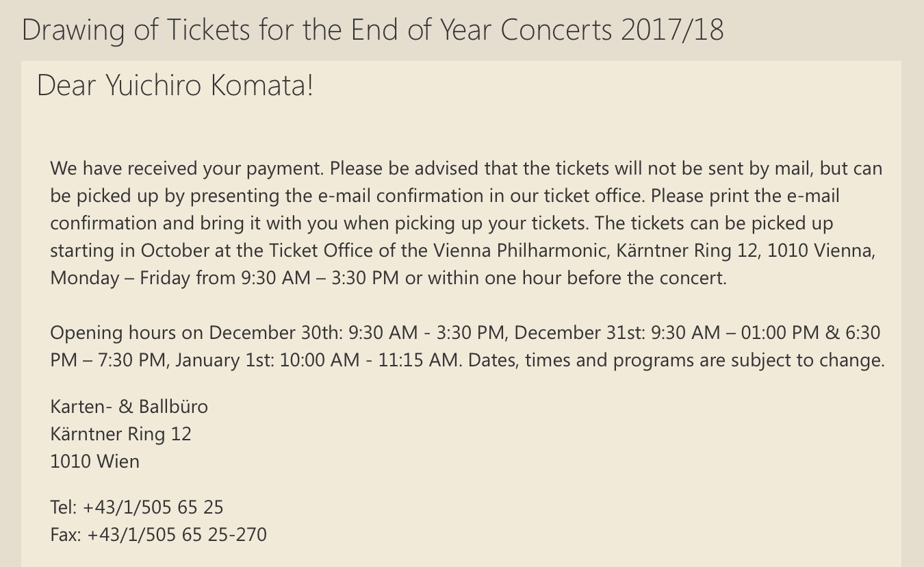Viewport: 924px width, 567px height.
Task: Click the telephone number +43/1/505 65 25
Action: click(x=153, y=507)
